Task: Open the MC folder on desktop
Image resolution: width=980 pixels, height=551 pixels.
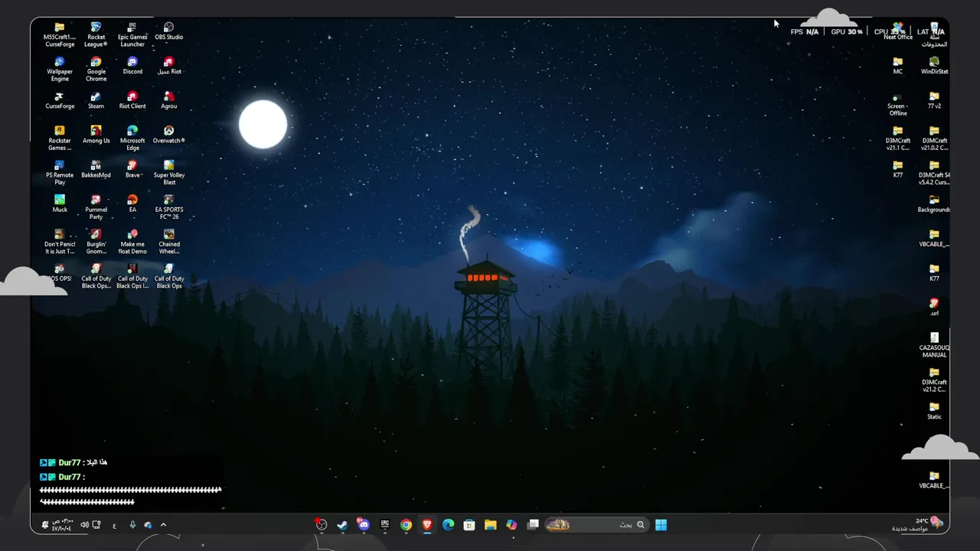Action: point(898,66)
